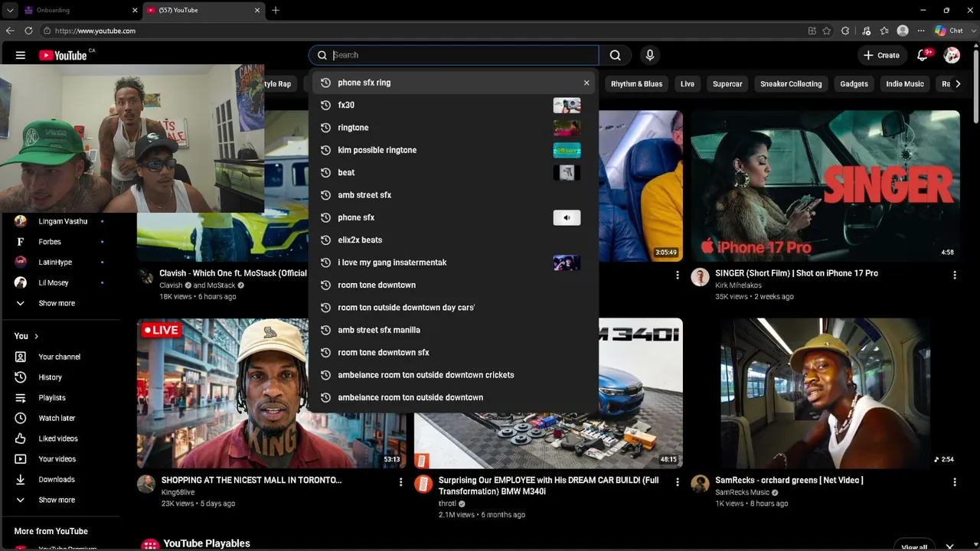Click the magnifier search button right of search box
The image size is (980, 551).
pyautogui.click(x=615, y=55)
